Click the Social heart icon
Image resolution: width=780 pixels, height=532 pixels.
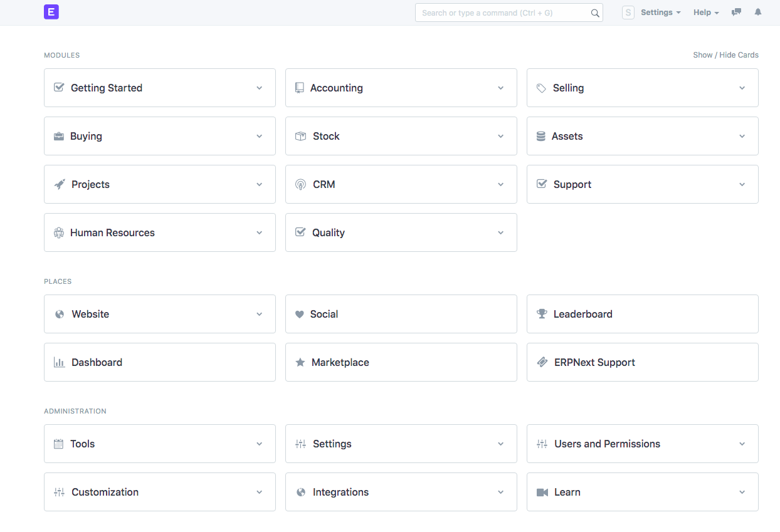(300, 314)
